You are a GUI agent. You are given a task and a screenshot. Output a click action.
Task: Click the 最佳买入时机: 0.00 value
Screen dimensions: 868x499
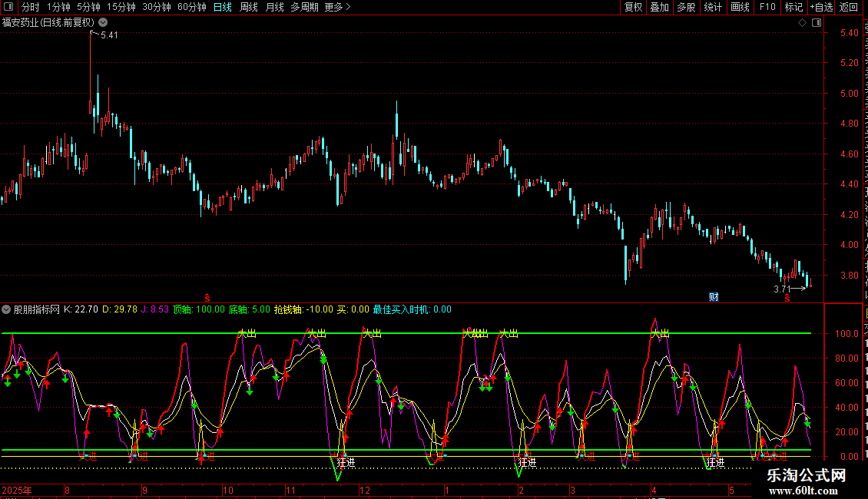[x=412, y=310]
